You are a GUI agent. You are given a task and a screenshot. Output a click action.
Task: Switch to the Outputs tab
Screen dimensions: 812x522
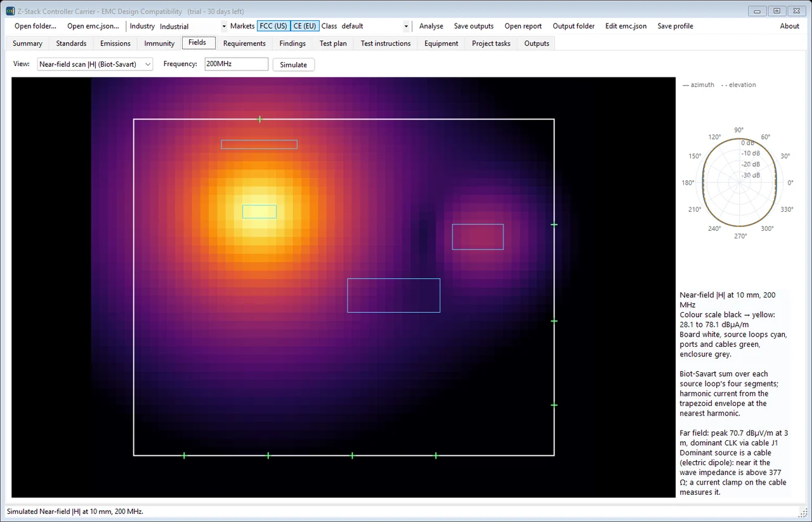(x=537, y=43)
